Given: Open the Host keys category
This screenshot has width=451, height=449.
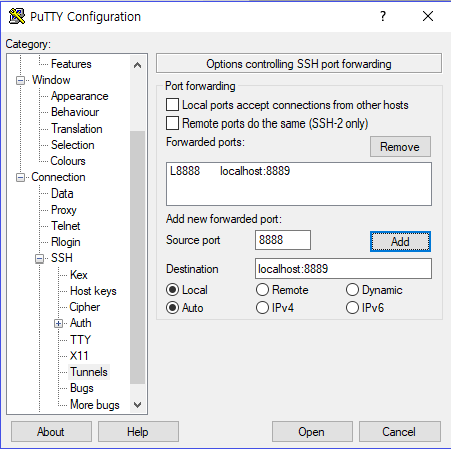Looking at the screenshot, I should pyautogui.click(x=93, y=291).
